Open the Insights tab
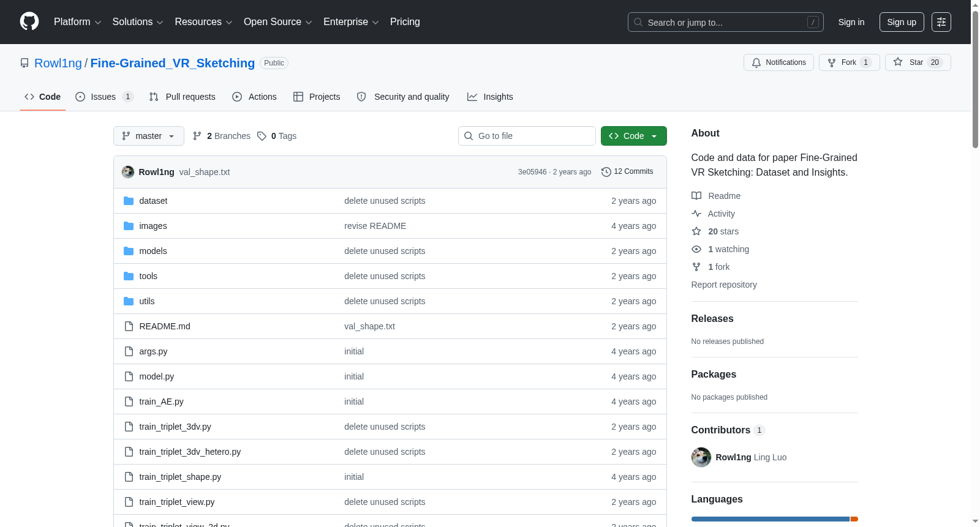Viewport: 980px width, 527px height. (490, 97)
